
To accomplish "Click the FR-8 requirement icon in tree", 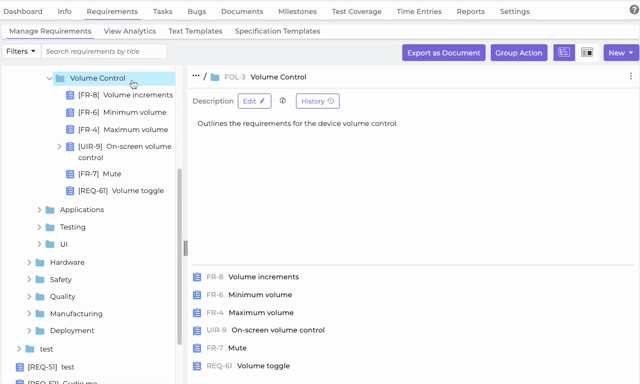I will click(x=70, y=95).
